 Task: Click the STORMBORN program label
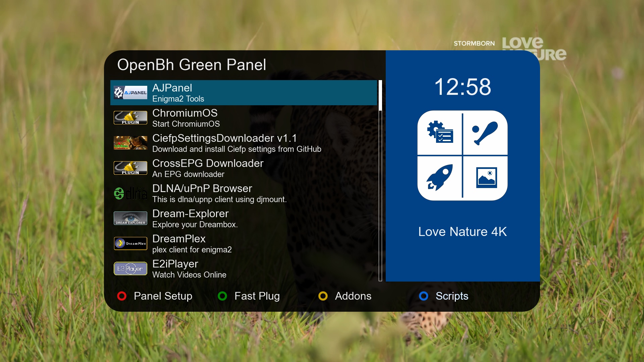[474, 44]
